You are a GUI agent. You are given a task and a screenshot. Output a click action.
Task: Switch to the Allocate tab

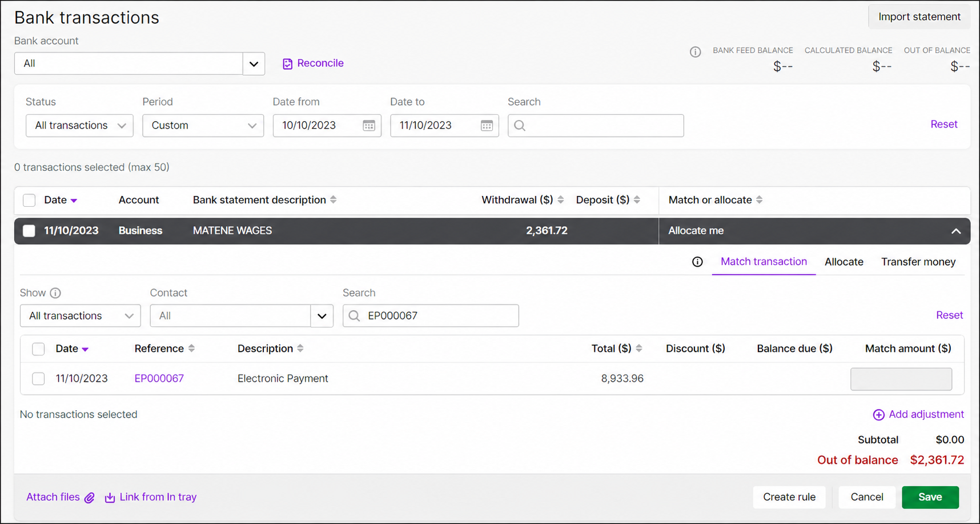[844, 262]
